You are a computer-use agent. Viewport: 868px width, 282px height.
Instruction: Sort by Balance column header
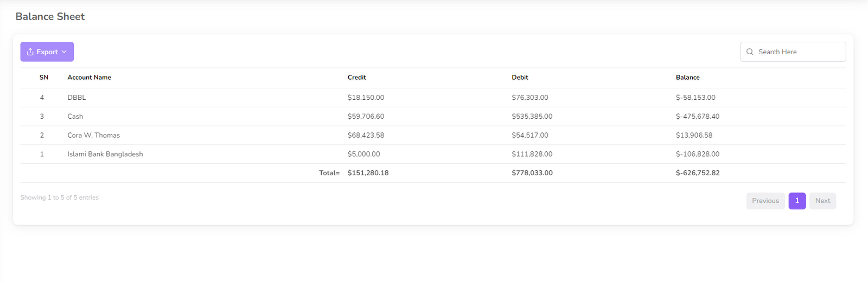pyautogui.click(x=687, y=78)
